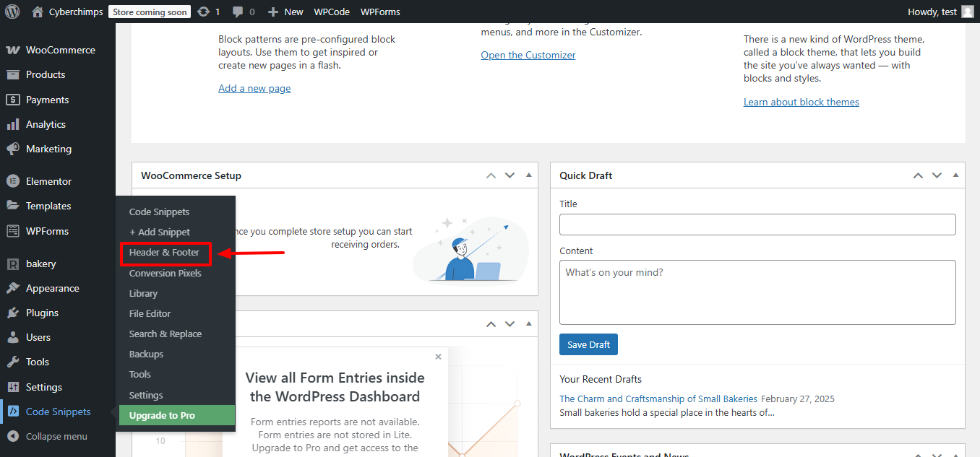Screen dimensions: 980x457
Task: Move WooCommerce Setup widget down
Action: pyautogui.click(x=510, y=175)
